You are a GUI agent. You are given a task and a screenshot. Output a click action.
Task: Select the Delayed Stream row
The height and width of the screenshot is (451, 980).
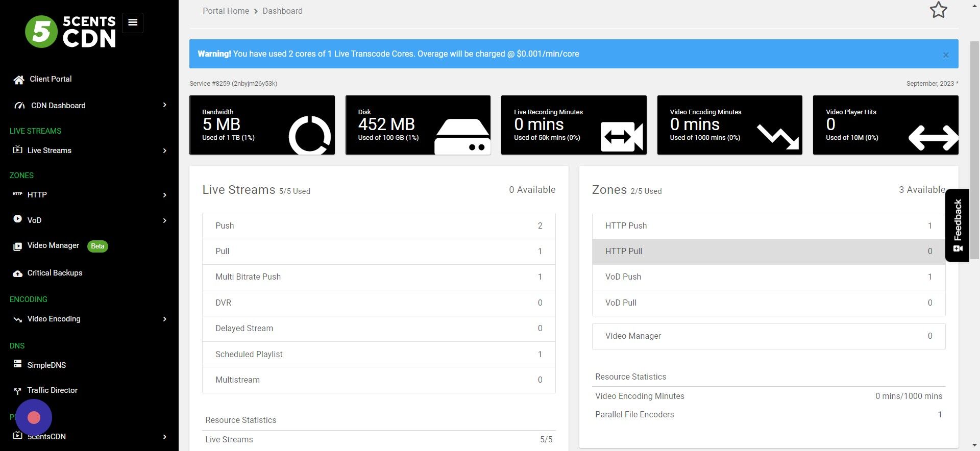coord(379,329)
